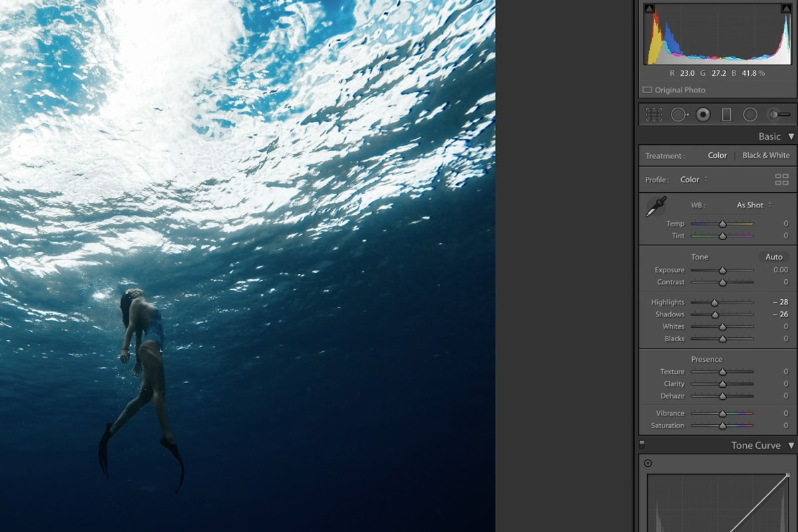This screenshot has width=798, height=532.
Task: Open the WB As Shot dropdown
Action: click(x=753, y=205)
